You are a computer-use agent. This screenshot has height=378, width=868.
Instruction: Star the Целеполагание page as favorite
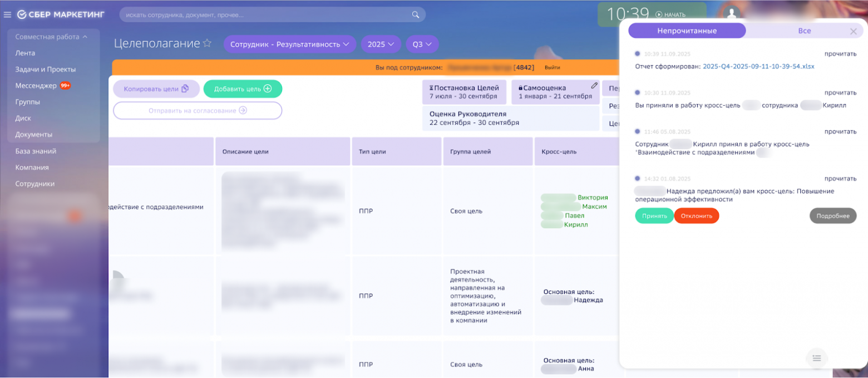(207, 43)
